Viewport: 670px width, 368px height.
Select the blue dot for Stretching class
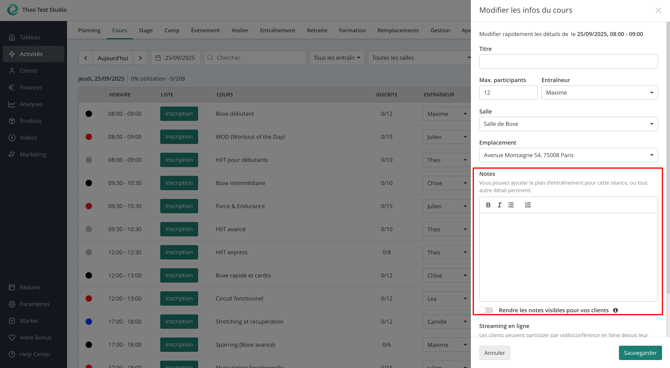click(89, 322)
